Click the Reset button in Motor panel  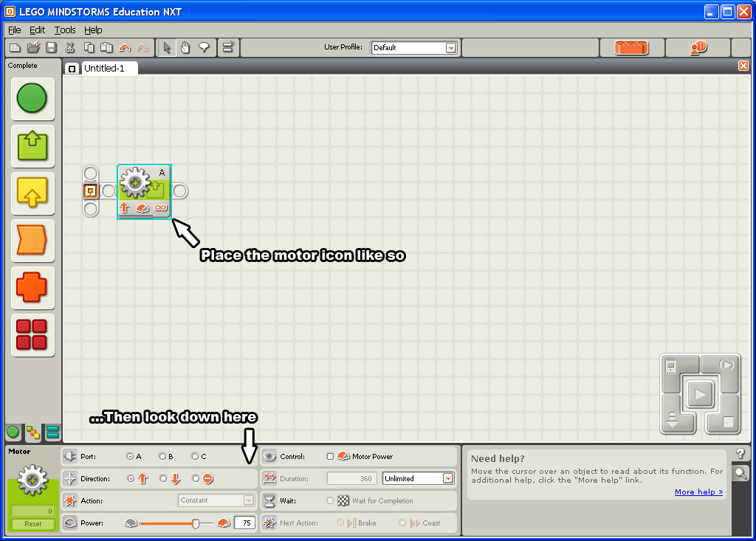32,523
